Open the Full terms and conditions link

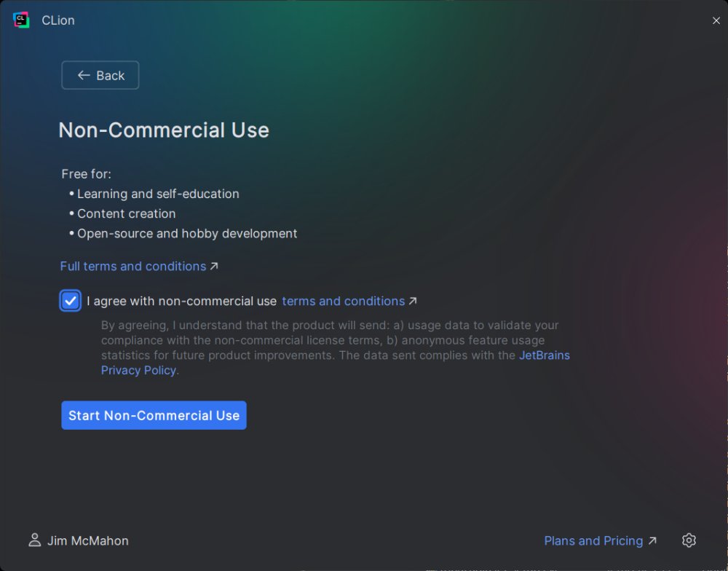(x=132, y=266)
